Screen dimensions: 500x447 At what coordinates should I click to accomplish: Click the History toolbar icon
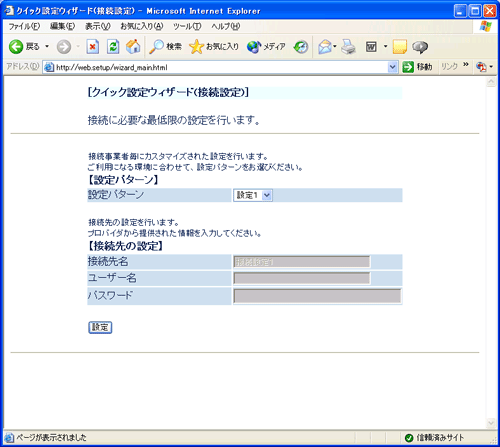[301, 47]
